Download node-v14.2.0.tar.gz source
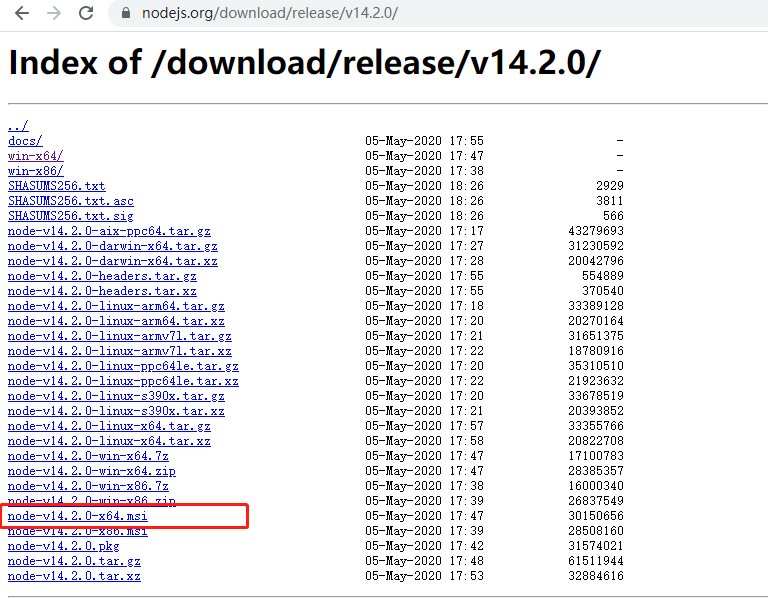 (x=74, y=561)
